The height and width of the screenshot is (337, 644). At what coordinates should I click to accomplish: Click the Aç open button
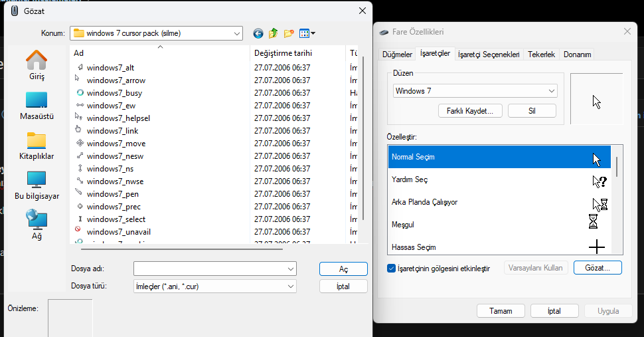point(343,269)
